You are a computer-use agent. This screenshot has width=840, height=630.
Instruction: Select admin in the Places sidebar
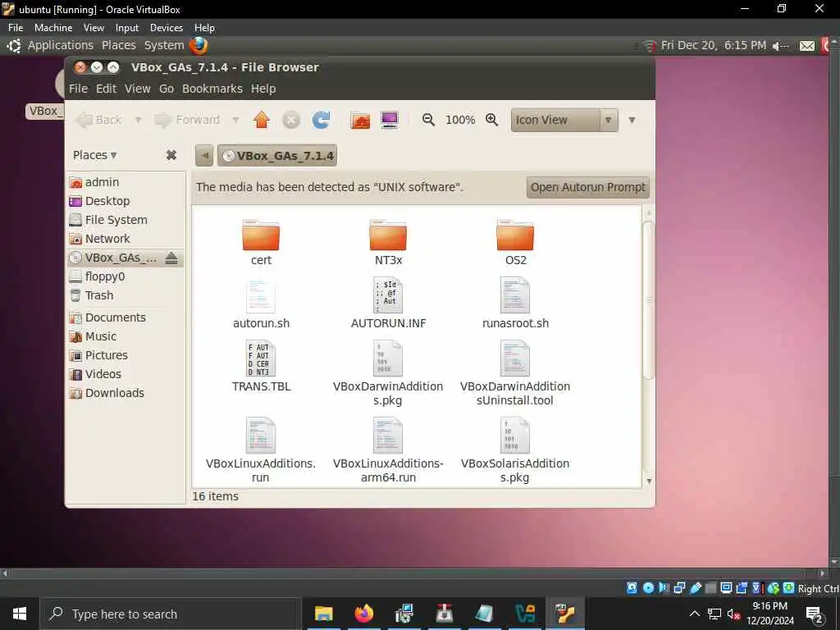pyautogui.click(x=126, y=182)
